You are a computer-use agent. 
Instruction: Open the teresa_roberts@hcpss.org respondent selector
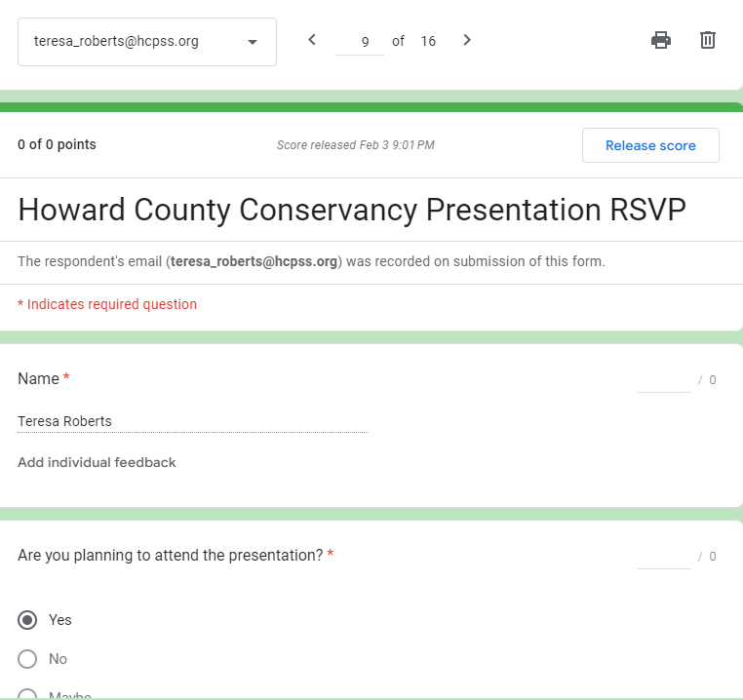point(146,42)
